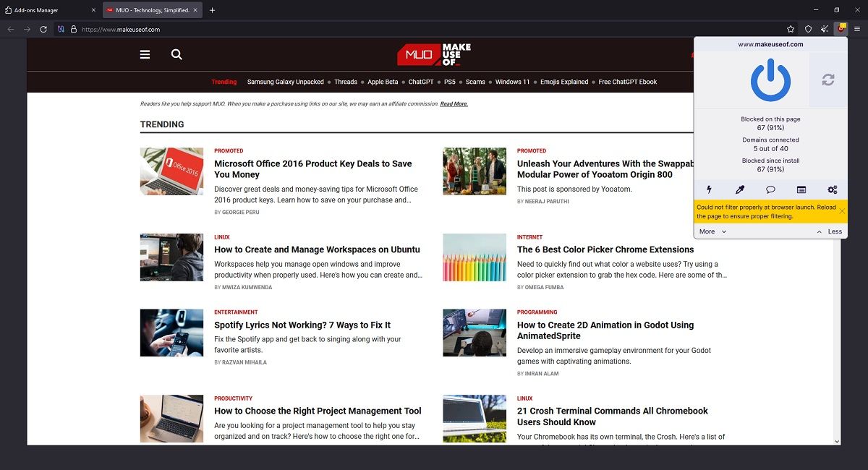Click the MUO search magnifier icon

pyautogui.click(x=176, y=54)
